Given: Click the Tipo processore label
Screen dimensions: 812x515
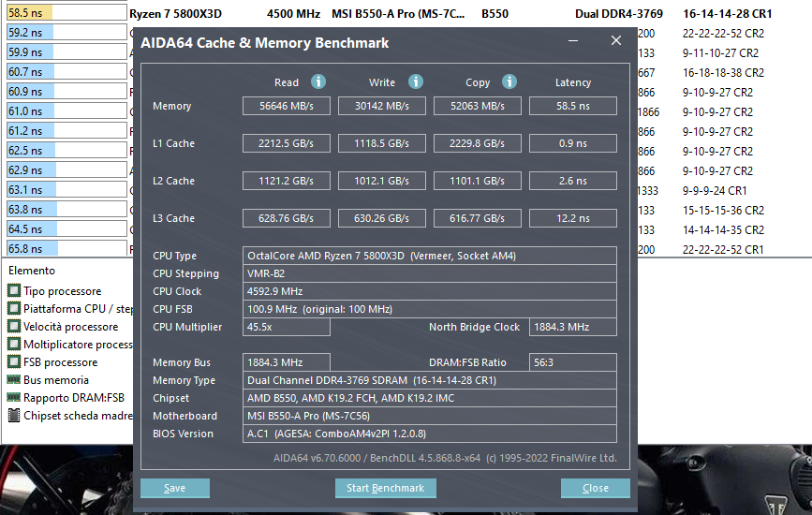Looking at the screenshot, I should (x=62, y=291).
